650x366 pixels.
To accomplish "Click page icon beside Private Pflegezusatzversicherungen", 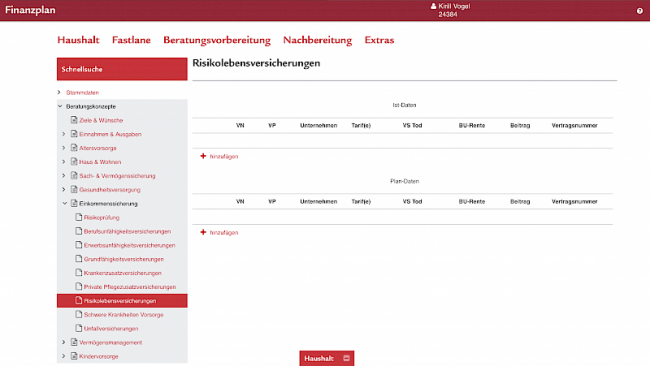I will [x=79, y=287].
